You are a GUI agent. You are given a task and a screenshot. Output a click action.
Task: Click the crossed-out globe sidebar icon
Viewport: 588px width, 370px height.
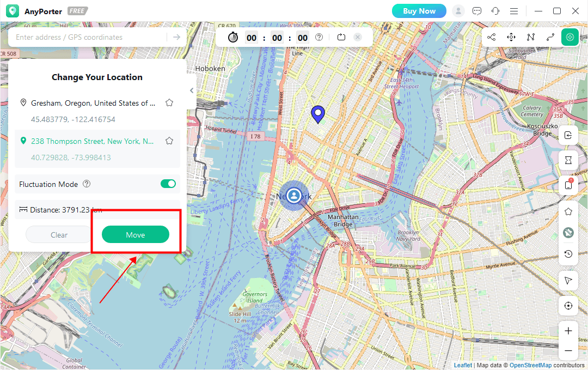[568, 233]
